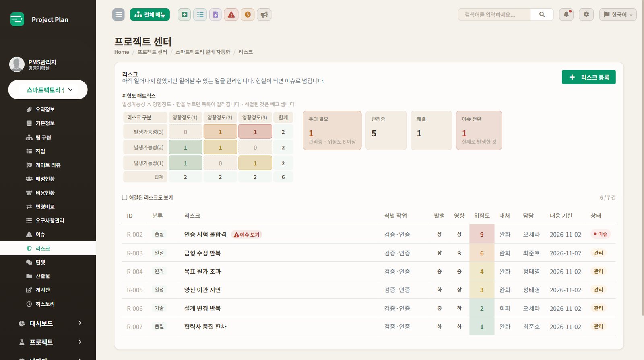Click the 관리 status badge for R-007
The width and height of the screenshot is (644, 360).
599,326
